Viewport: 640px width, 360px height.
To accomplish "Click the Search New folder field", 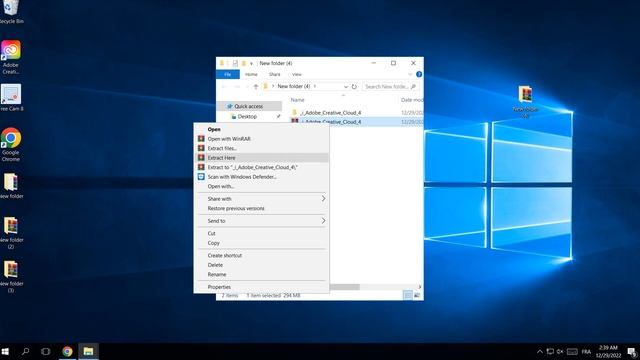I will [390, 87].
